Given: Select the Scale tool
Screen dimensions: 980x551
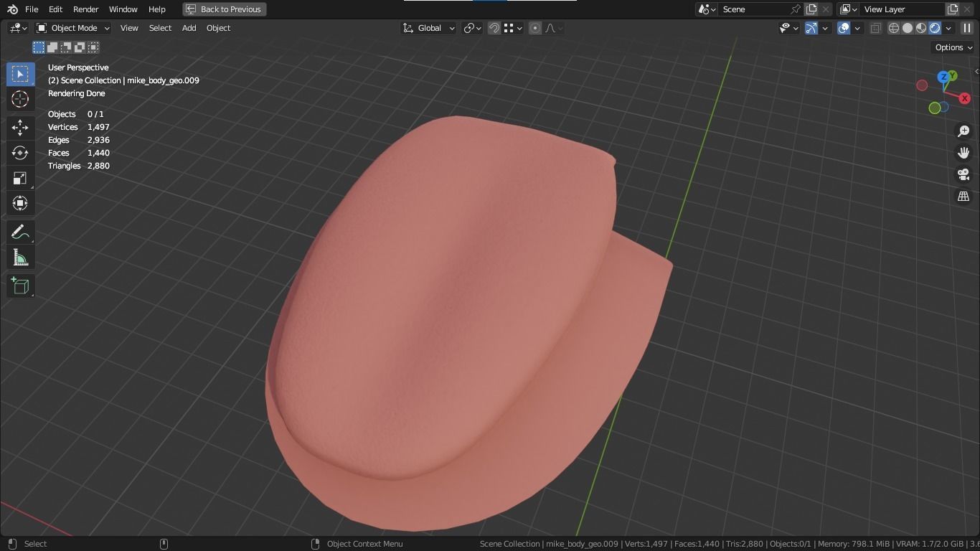Looking at the screenshot, I should pos(20,178).
